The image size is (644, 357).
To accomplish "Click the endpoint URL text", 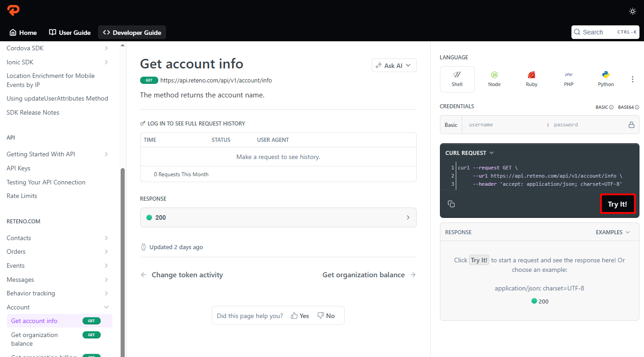I will click(x=216, y=80).
